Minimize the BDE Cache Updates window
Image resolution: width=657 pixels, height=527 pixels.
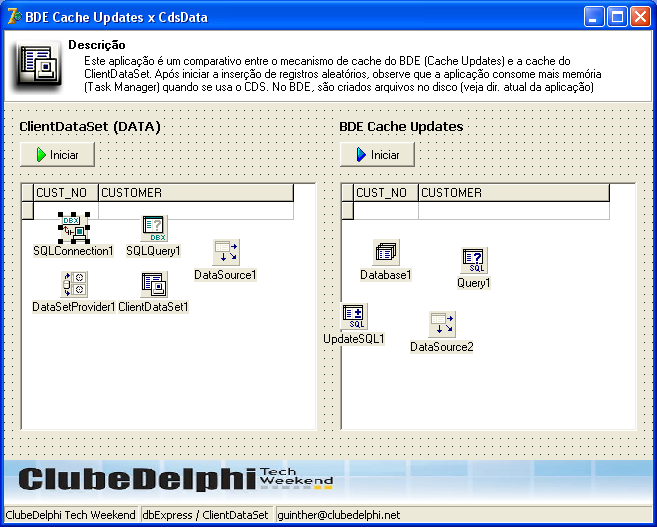pyautogui.click(x=594, y=17)
